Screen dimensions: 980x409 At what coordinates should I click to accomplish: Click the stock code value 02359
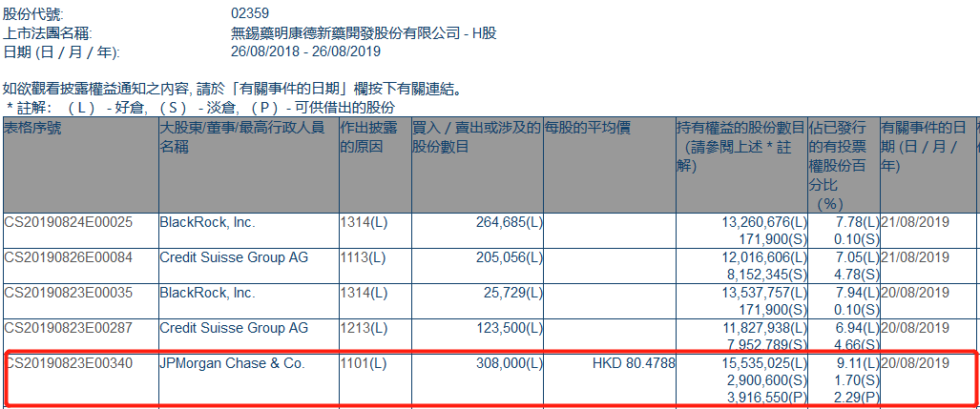pos(251,13)
